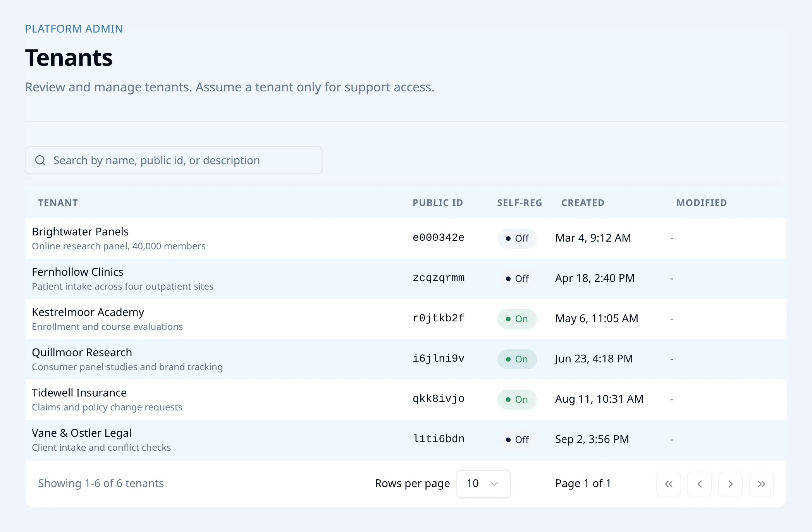Select public ID r0jtkb2f
812x532 pixels.
pos(439,318)
